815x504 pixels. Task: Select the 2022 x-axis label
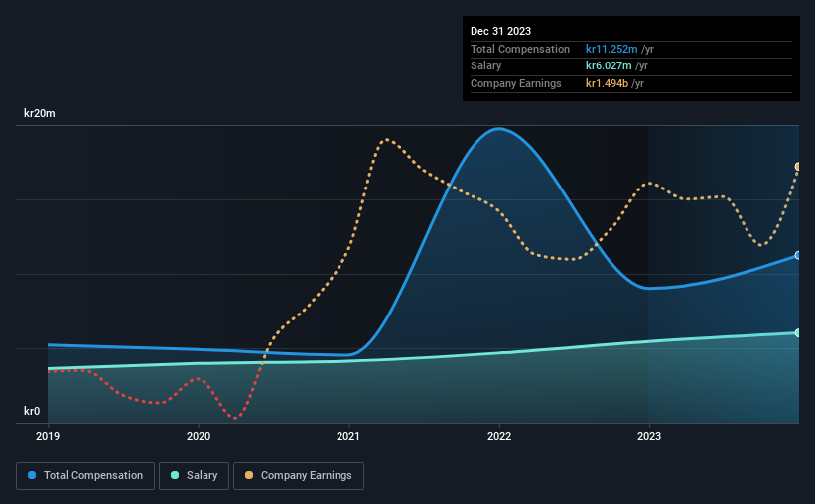click(499, 436)
